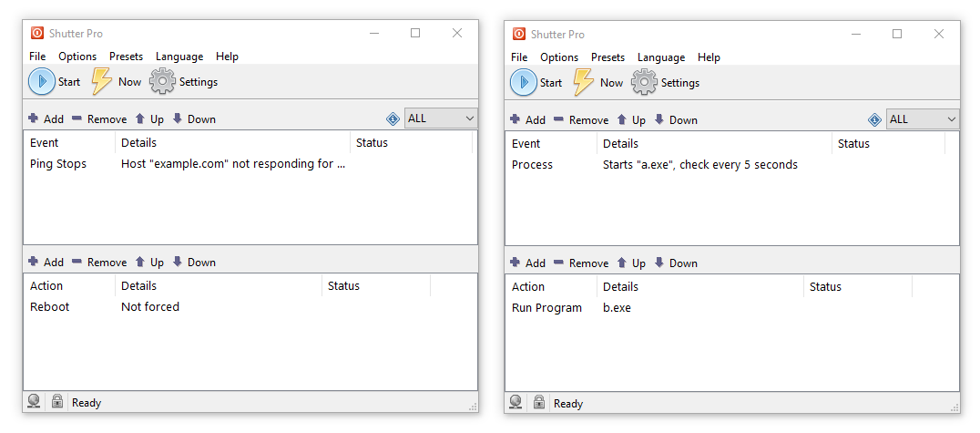
Task: Move action Up in left window
Action: point(150,263)
